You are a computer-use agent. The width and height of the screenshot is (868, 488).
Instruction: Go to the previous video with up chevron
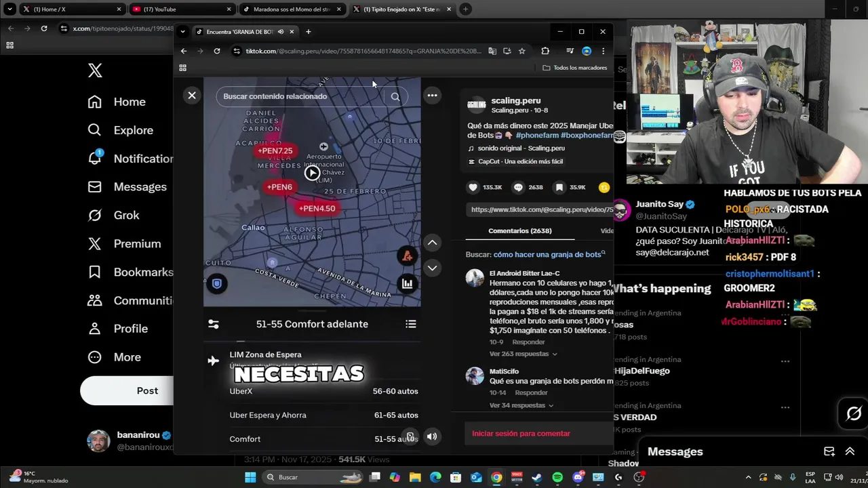[432, 243]
